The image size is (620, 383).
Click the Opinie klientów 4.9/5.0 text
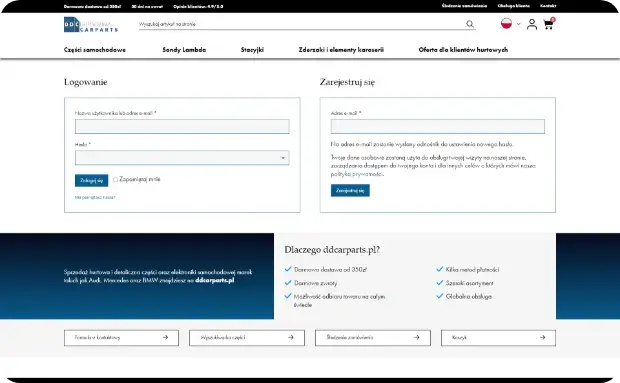pos(198,7)
